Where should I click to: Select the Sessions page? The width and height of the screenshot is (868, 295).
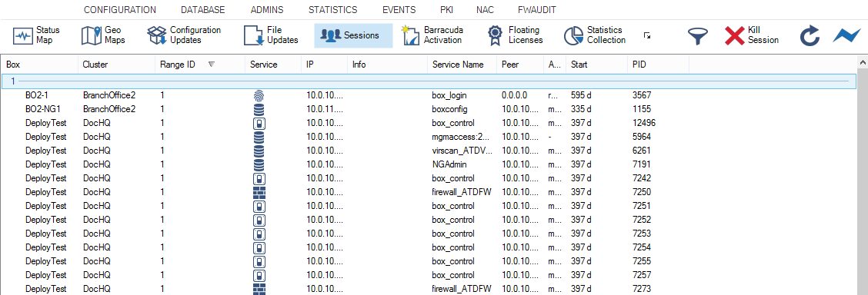[353, 35]
